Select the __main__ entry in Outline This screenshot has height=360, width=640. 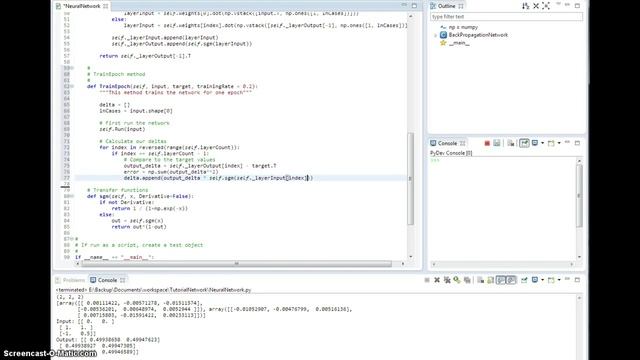tap(455, 43)
